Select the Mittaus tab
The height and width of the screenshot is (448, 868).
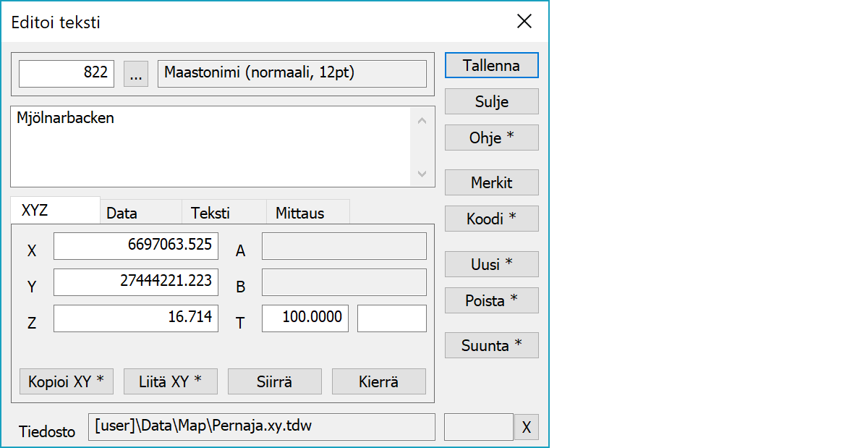[x=307, y=213]
